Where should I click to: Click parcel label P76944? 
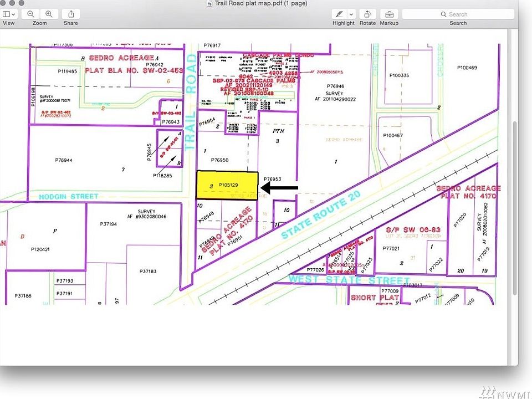pyautogui.click(x=63, y=160)
